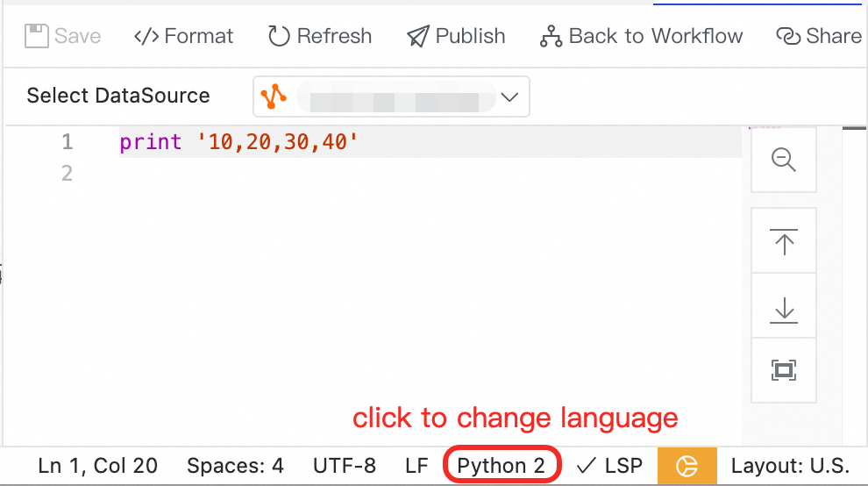
Task: Click the Refresh circular arrow icon
Action: pyautogui.click(x=279, y=36)
